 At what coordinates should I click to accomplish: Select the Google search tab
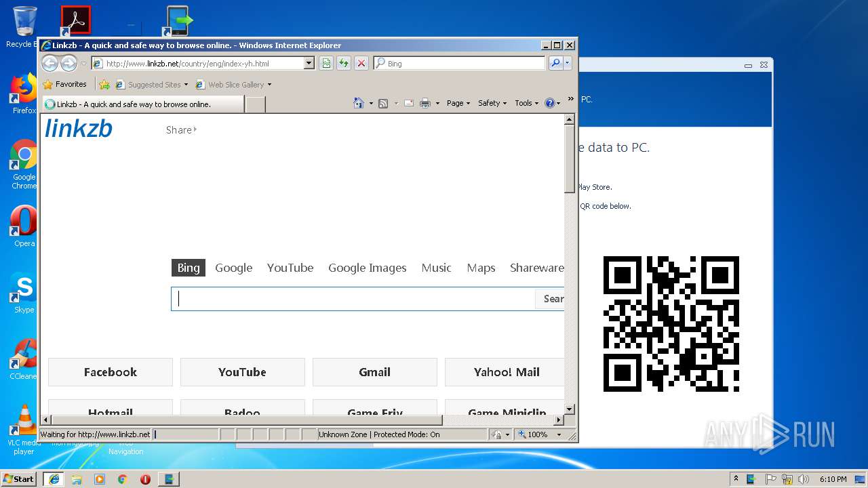coord(234,268)
